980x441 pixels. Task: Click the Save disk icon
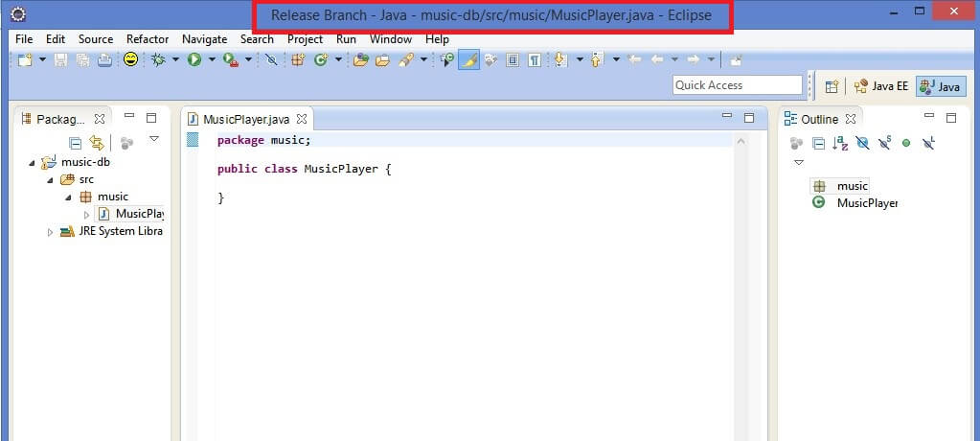[x=60, y=60]
